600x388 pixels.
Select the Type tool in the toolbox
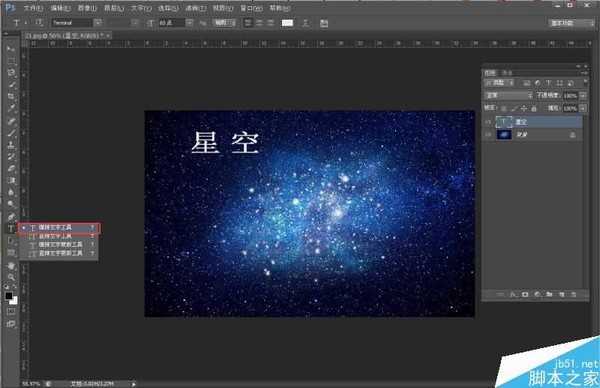coord(11,228)
